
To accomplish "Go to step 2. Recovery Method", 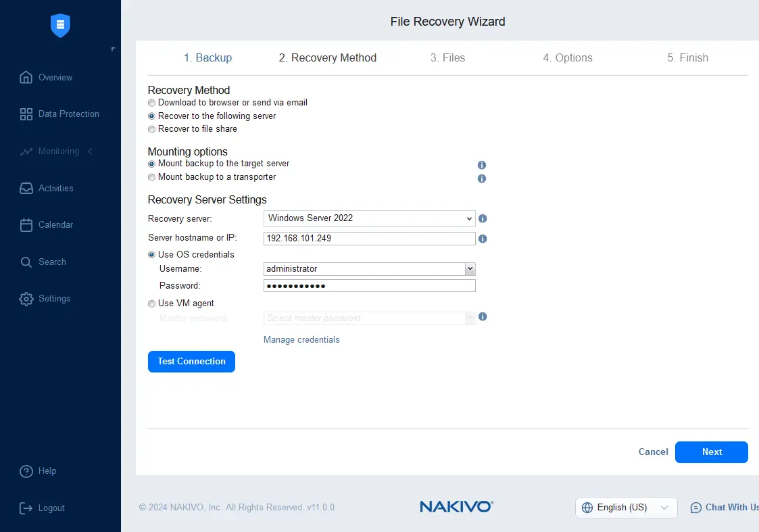I will click(328, 57).
